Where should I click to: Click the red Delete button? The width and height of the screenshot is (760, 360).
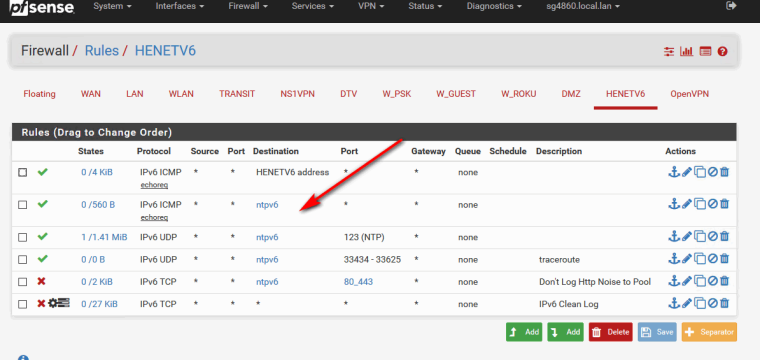pyautogui.click(x=611, y=332)
